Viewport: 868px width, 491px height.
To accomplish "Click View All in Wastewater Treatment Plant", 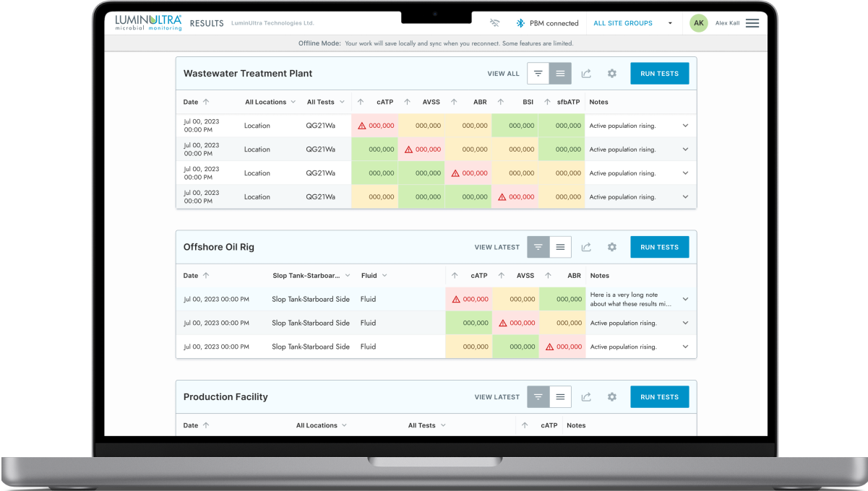I will point(503,74).
